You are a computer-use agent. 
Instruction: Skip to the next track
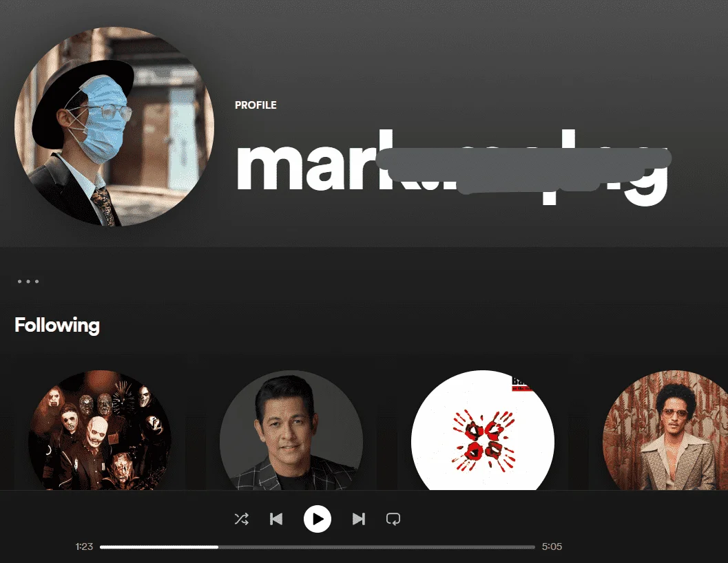point(358,519)
